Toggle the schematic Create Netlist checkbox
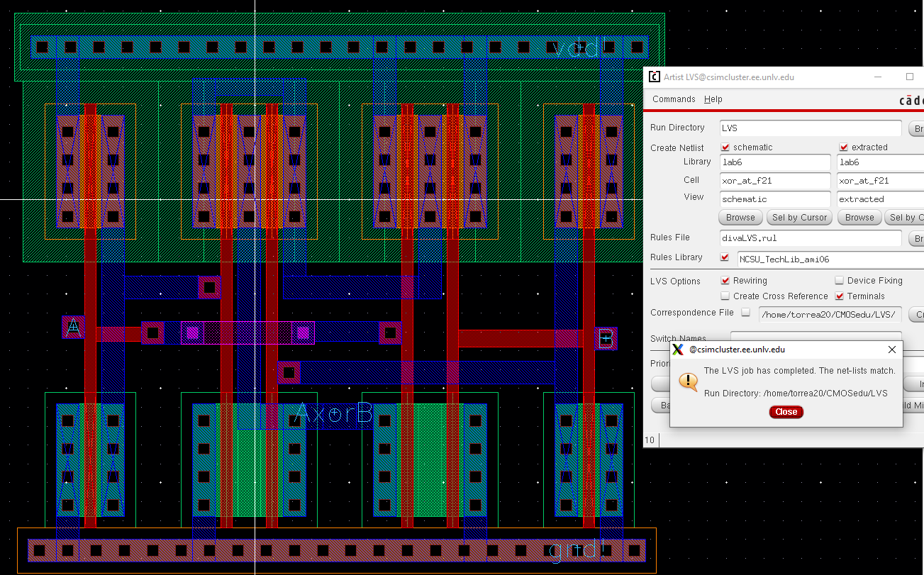This screenshot has width=924, height=575. tap(725, 147)
